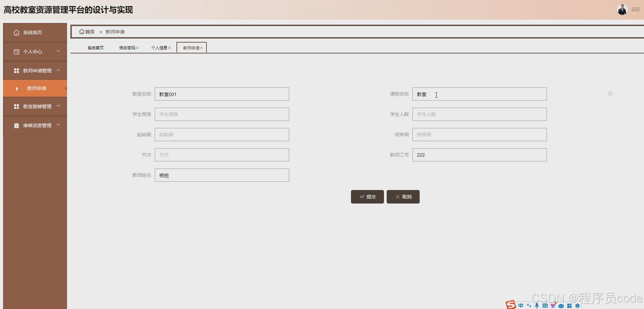The width and height of the screenshot is (644, 309).
Task: Click the 教室名称 input field
Action: tap(222, 94)
